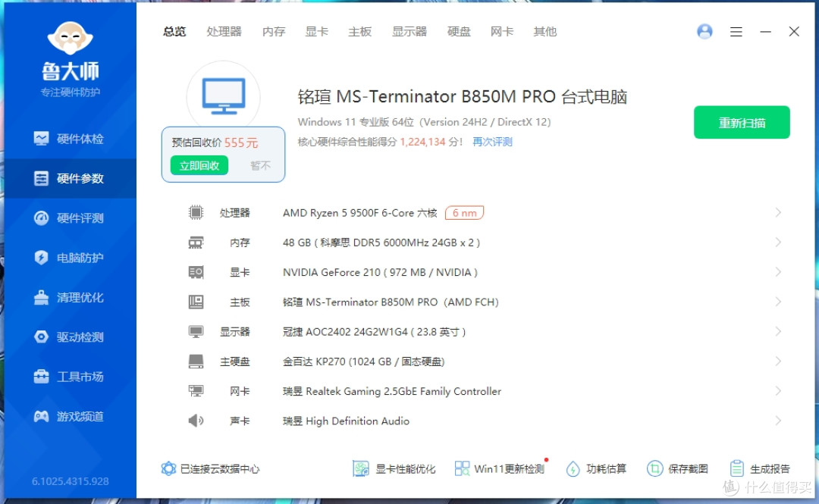
Task: Click the 处理器 chip icon
Action: tap(196, 212)
